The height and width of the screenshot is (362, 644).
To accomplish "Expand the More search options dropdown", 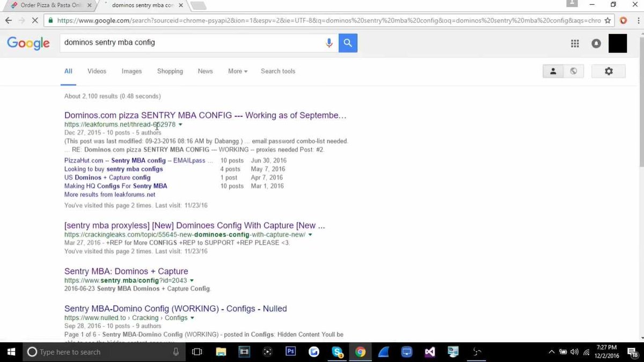I will click(x=238, y=71).
